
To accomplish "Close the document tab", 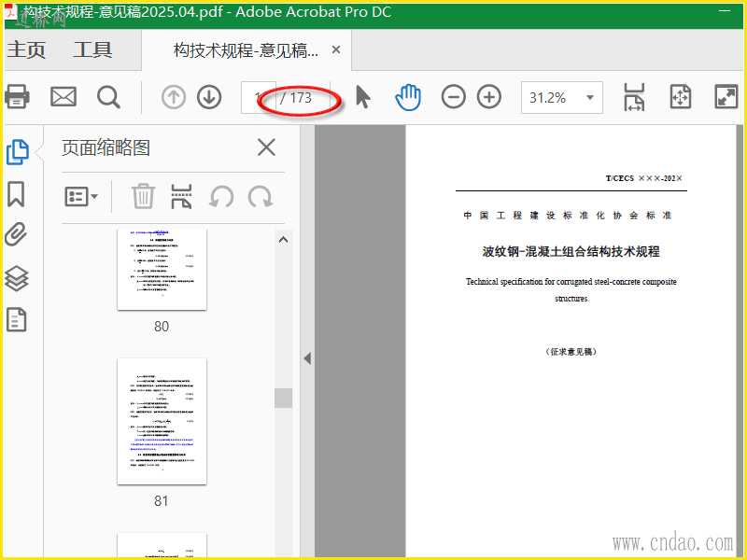I will [x=336, y=49].
